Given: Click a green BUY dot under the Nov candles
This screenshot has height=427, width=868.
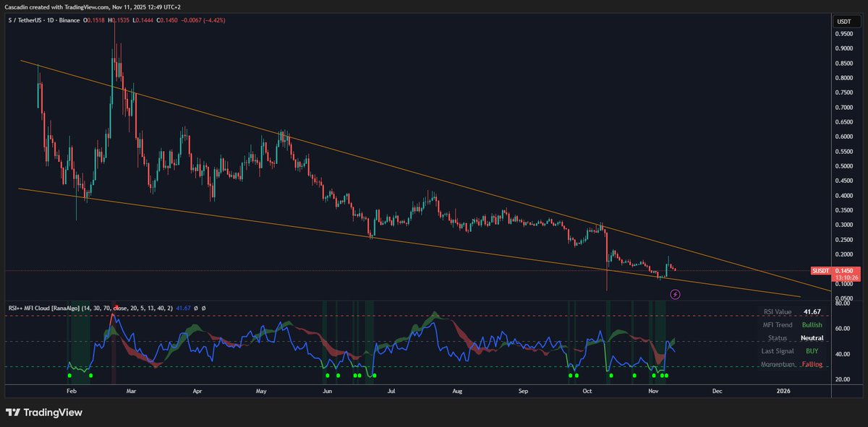Looking at the screenshot, I should point(662,376).
